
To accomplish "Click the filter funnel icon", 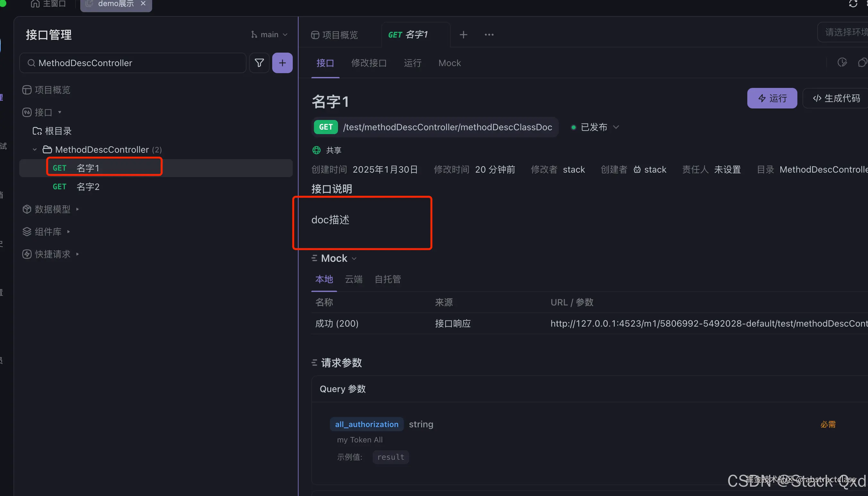I will (259, 63).
